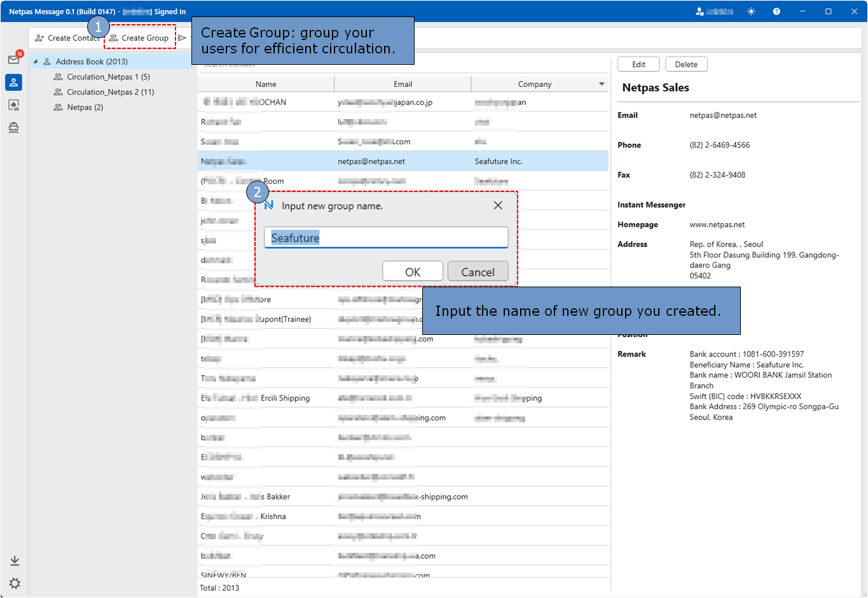Open the mail inbox icon with N badge
The height and width of the screenshot is (598, 868).
click(x=14, y=59)
